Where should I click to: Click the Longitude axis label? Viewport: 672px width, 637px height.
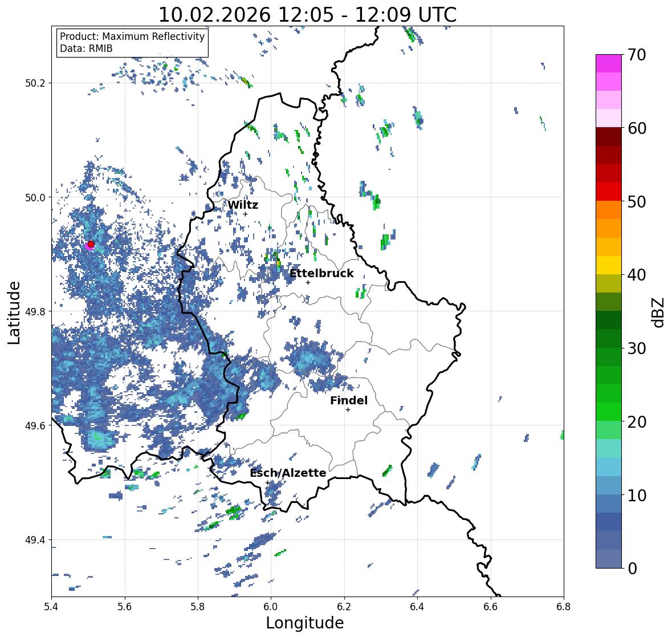pos(305,623)
